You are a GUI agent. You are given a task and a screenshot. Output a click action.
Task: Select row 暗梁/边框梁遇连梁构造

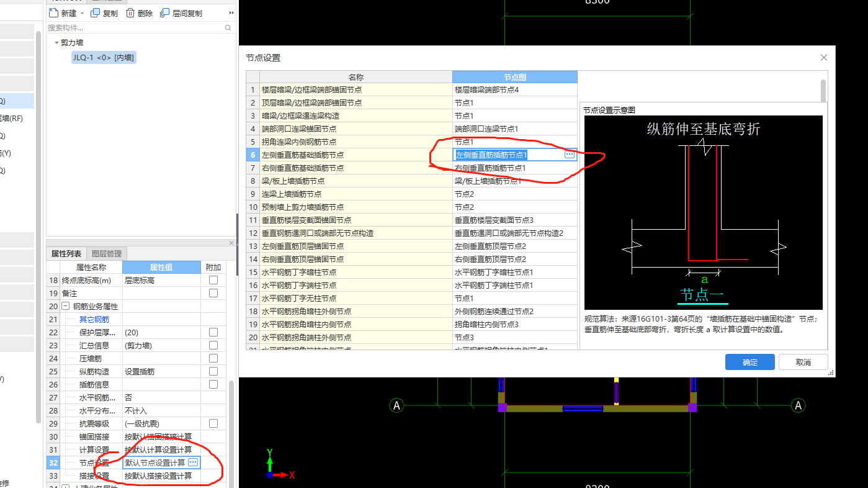[x=356, y=116]
